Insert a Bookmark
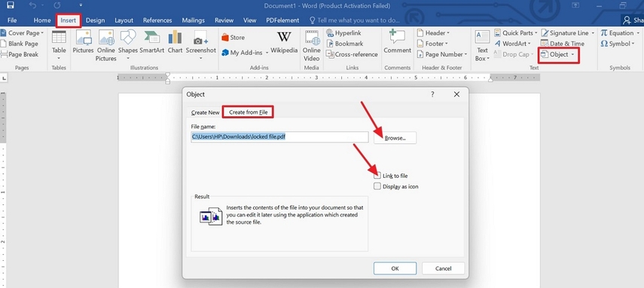Screen dimensions: 644x288 [x=344, y=44]
